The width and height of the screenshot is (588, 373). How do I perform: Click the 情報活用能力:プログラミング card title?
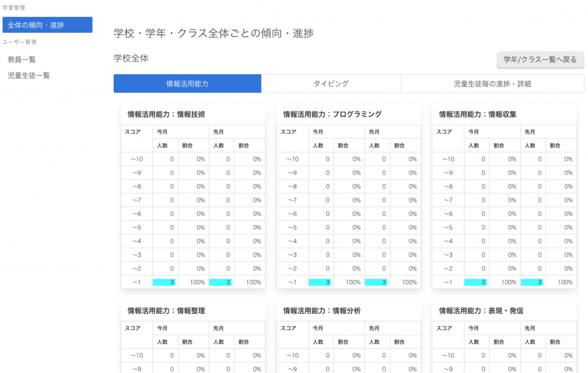click(x=332, y=114)
